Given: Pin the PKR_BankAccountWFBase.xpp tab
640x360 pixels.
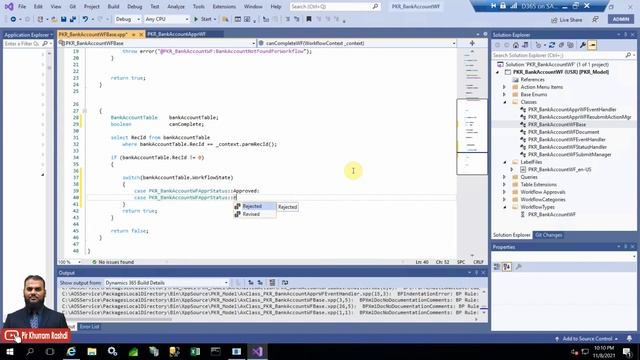Looking at the screenshot, I should (133, 34).
